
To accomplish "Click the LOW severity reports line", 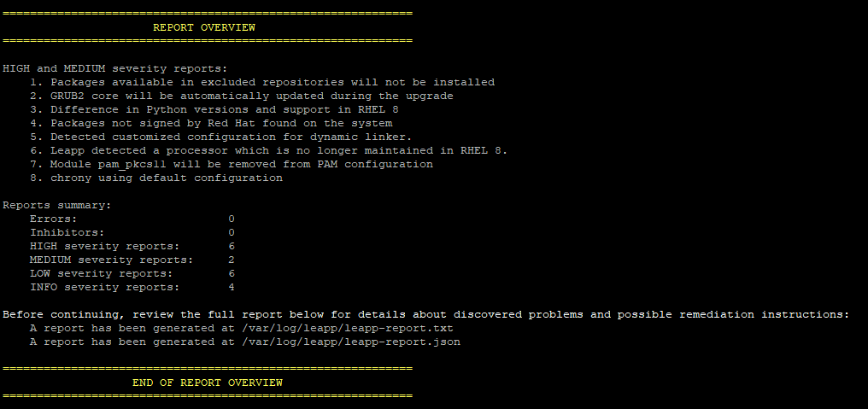I will (x=132, y=273).
